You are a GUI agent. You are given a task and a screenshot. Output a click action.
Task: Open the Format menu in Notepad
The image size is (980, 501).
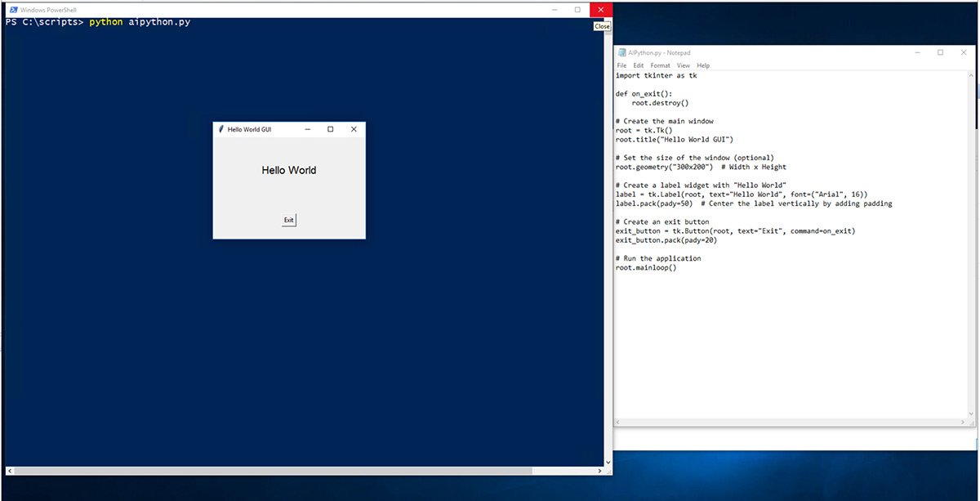(x=660, y=65)
